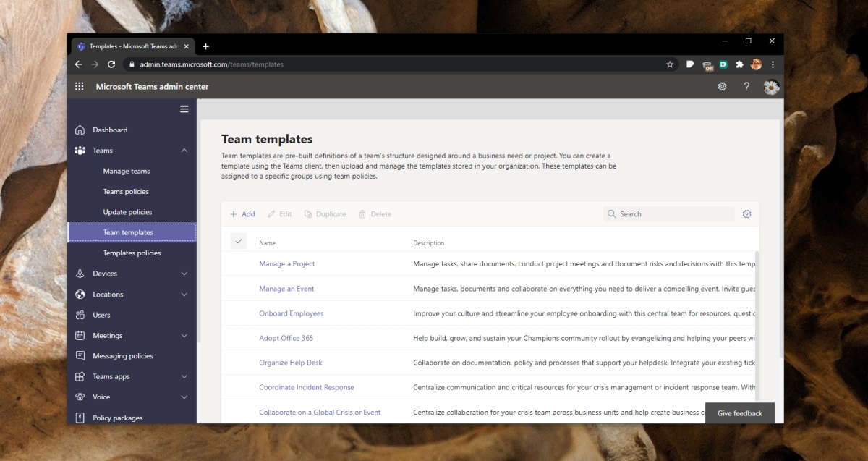Click the Teams people icon in sidebar

pos(80,151)
